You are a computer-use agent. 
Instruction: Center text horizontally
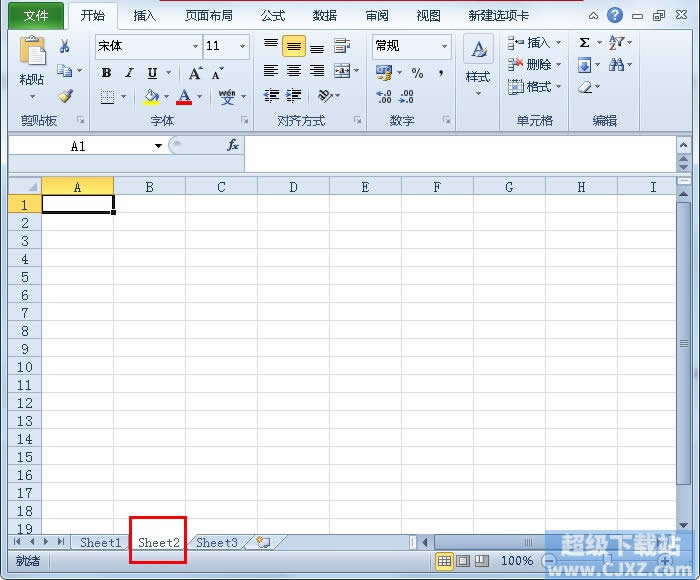(294, 71)
